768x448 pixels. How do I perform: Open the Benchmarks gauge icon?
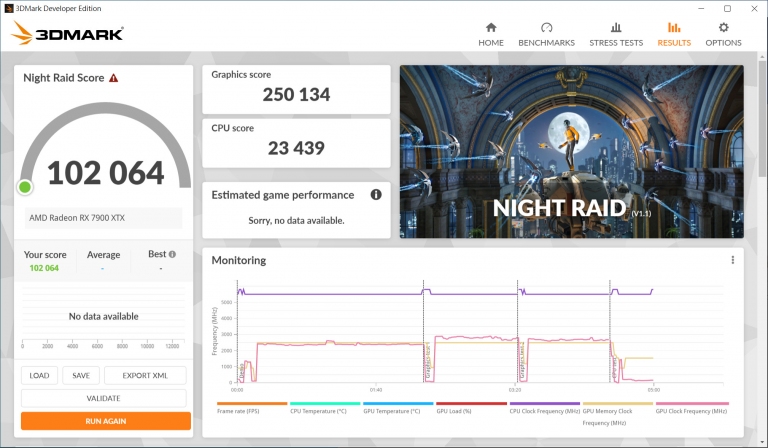[x=547, y=27]
